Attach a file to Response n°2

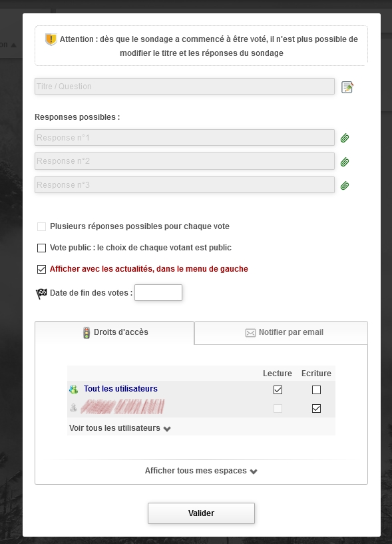coord(344,161)
